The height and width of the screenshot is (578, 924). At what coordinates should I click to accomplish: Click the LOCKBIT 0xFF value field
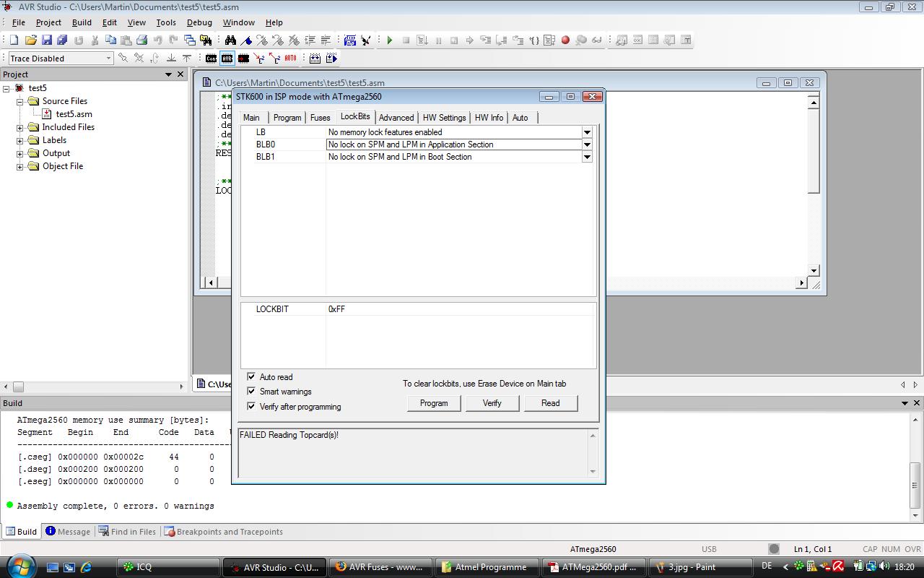(x=460, y=309)
